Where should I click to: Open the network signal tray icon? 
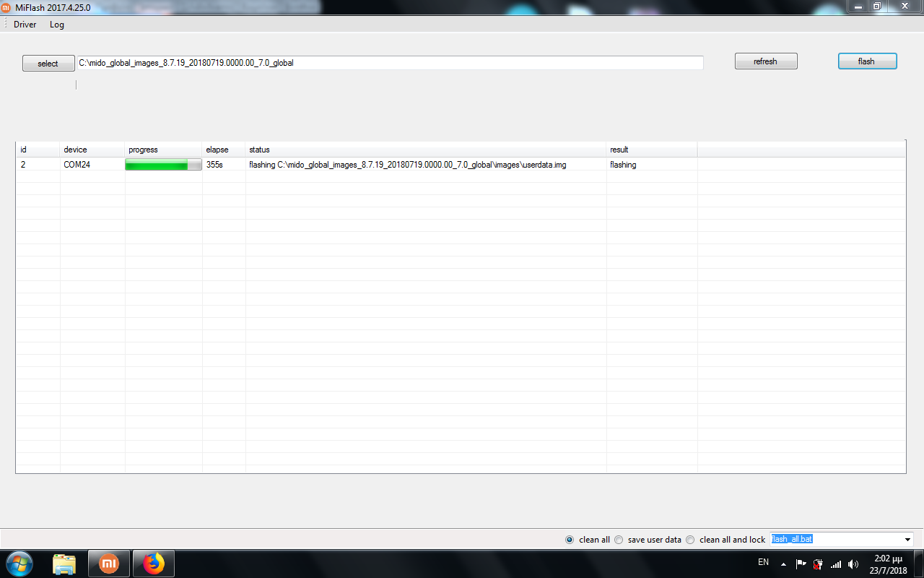pyautogui.click(x=836, y=564)
